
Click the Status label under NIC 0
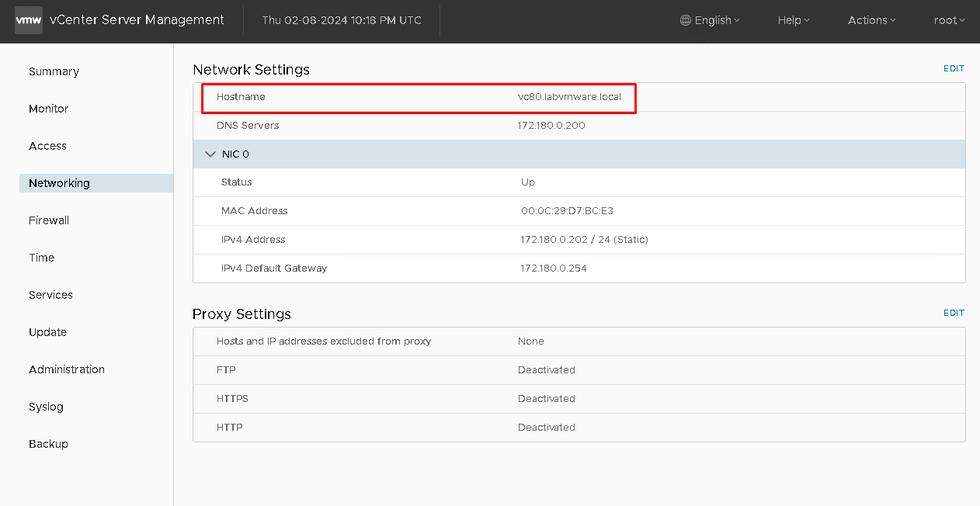pos(237,182)
